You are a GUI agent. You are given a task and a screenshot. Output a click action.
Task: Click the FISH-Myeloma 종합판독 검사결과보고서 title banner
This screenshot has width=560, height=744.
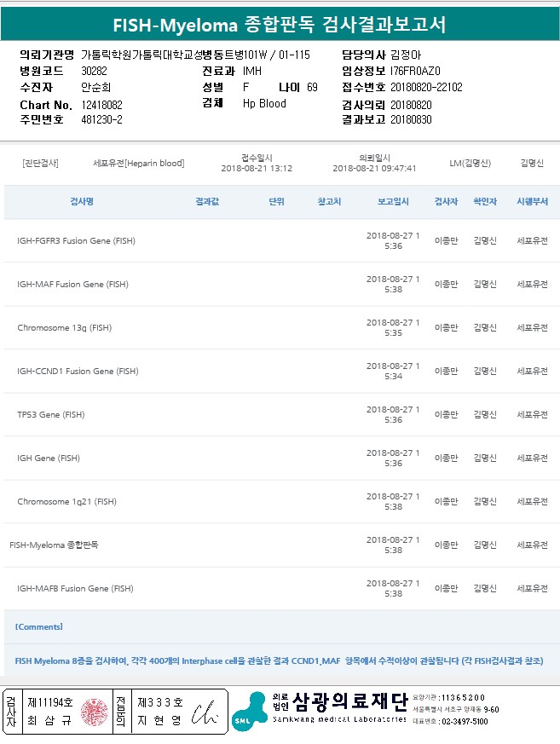pos(280,25)
